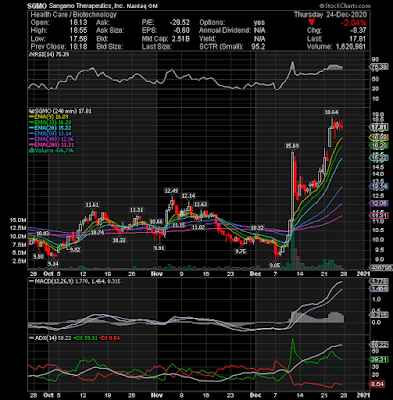Click the 9.05 December low label

point(275,265)
